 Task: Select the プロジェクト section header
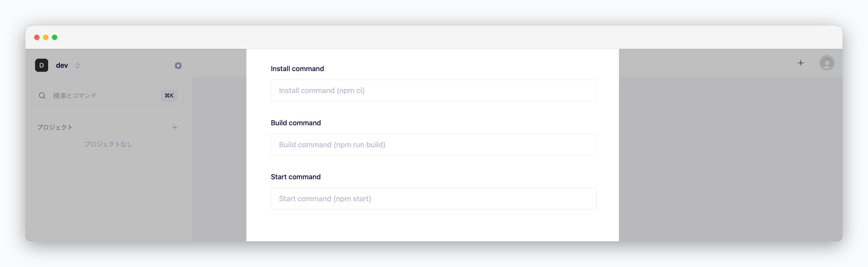tap(55, 127)
